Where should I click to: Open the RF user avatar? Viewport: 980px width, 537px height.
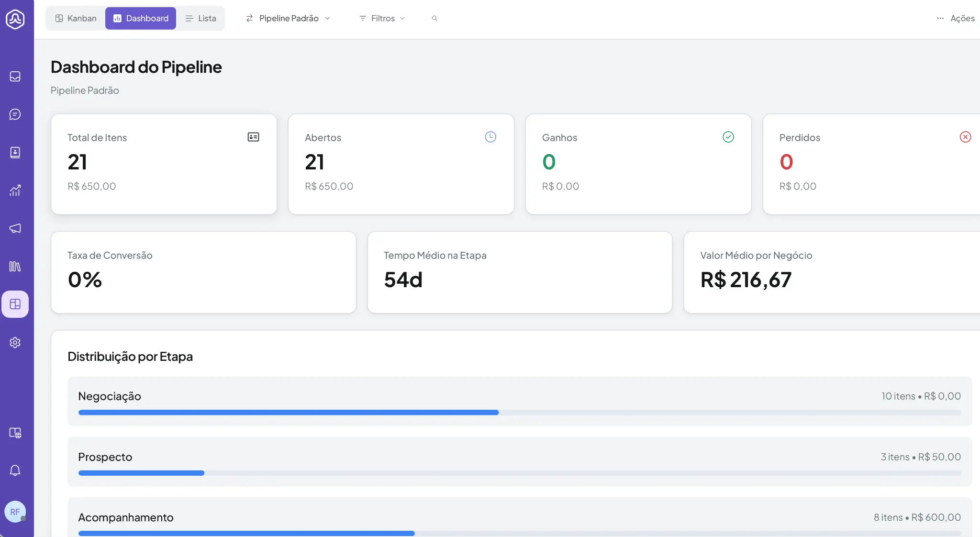[15, 511]
